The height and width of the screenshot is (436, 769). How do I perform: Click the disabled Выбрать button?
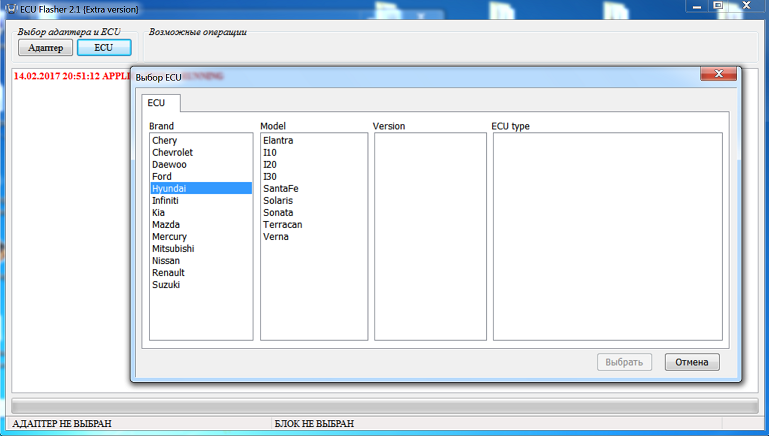624,362
